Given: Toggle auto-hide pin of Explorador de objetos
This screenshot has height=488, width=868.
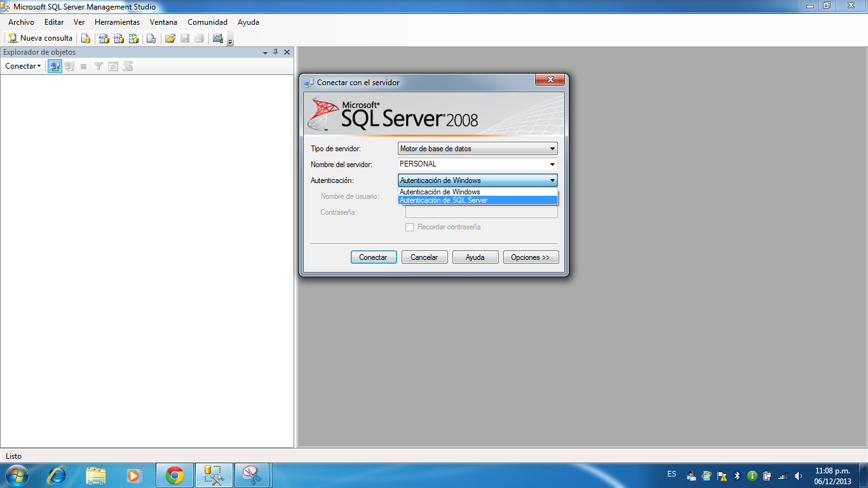Looking at the screenshot, I should [x=276, y=52].
